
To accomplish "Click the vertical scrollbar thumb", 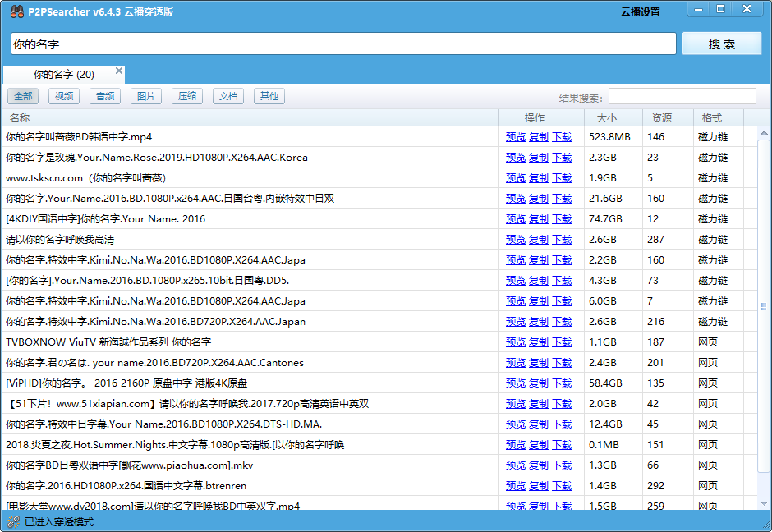I will 764,306.
